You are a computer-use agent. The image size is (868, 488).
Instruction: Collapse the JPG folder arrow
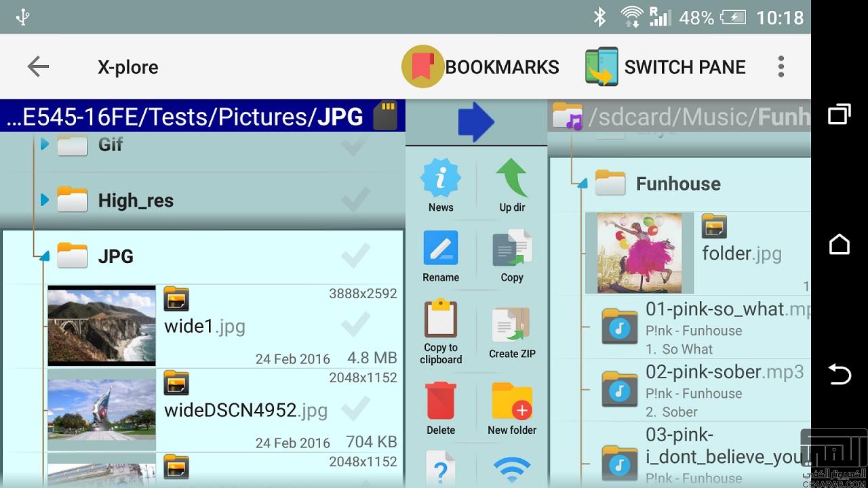tap(45, 256)
